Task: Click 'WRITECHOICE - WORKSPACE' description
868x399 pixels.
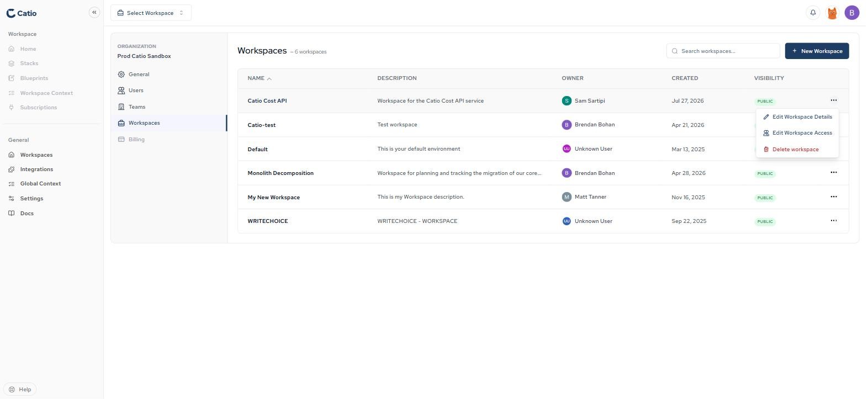Action: (x=417, y=221)
